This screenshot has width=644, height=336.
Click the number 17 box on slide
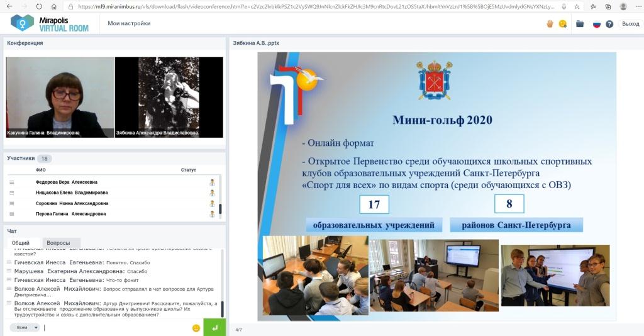pos(374,204)
